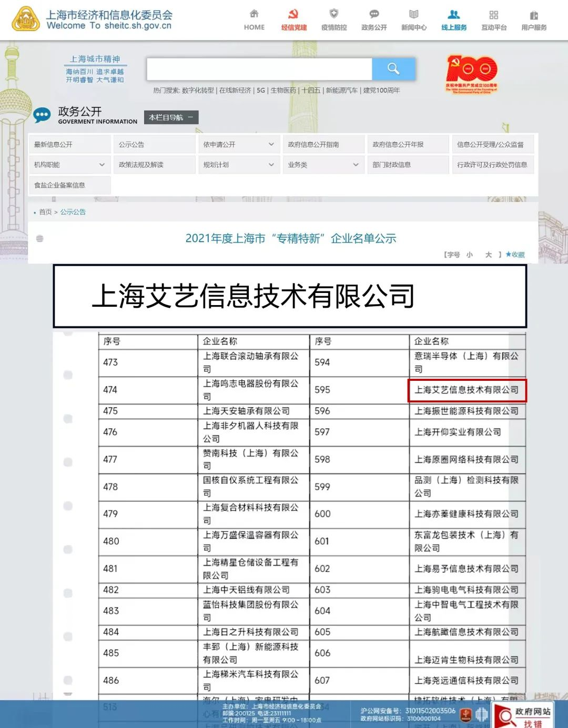Select cell 上海亦蓁健康科技有限公司

467,514
